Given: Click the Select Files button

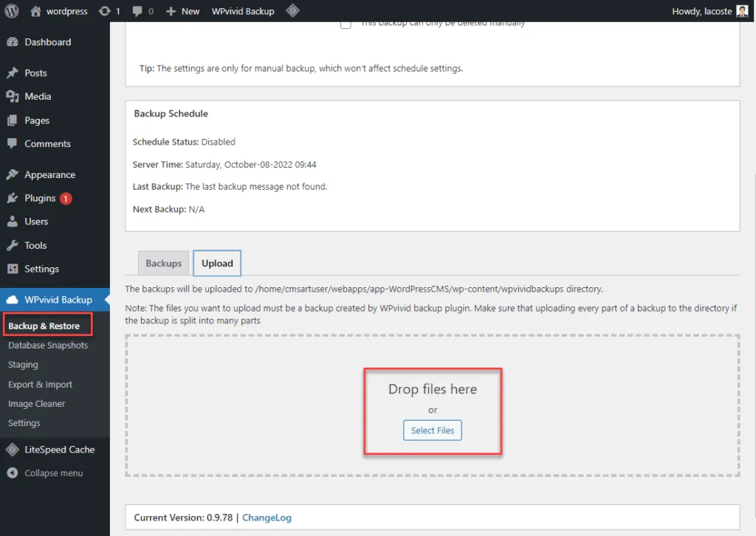Looking at the screenshot, I should [433, 430].
